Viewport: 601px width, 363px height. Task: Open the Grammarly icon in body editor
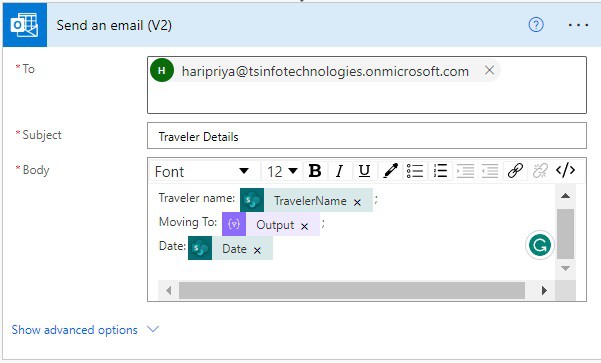540,245
